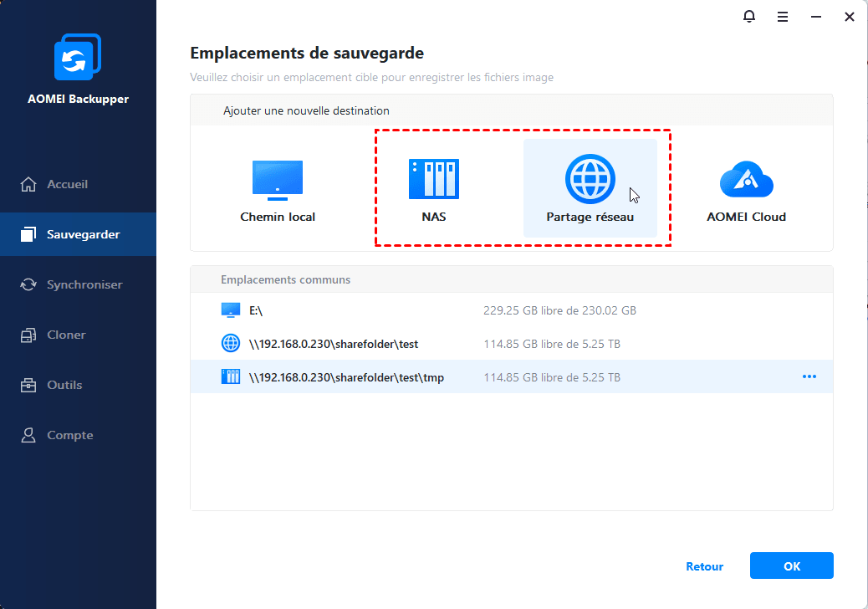The height and width of the screenshot is (609, 868).
Task: Open three-dot options for test\tmp row
Action: (x=809, y=376)
